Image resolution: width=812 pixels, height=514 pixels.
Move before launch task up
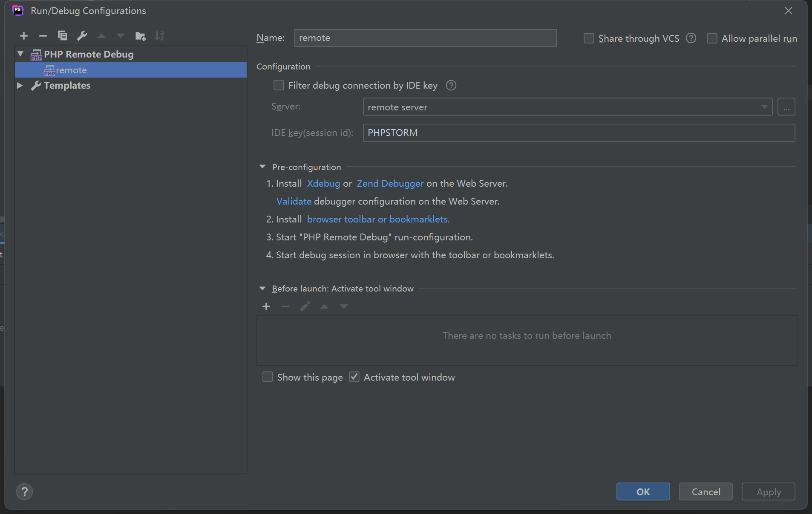324,306
